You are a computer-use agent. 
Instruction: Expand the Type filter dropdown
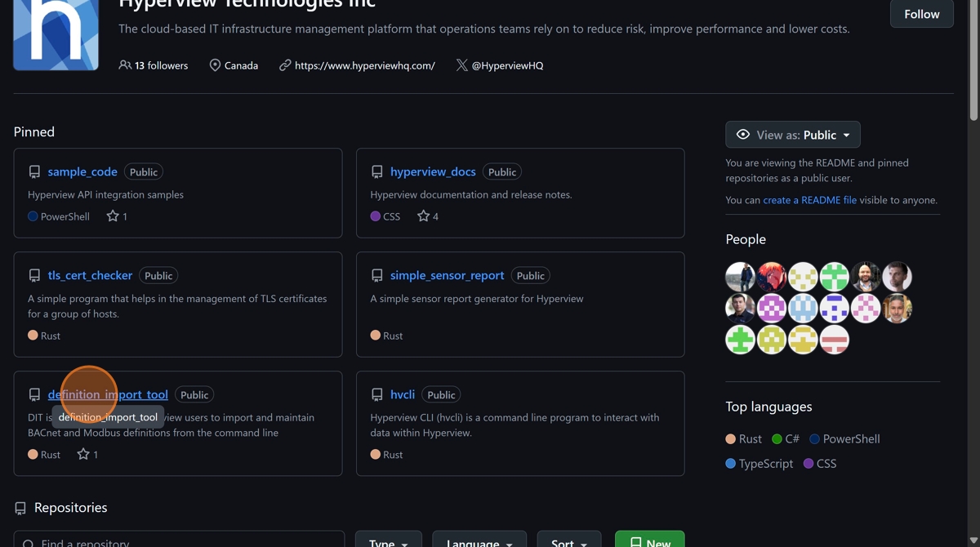(388, 542)
